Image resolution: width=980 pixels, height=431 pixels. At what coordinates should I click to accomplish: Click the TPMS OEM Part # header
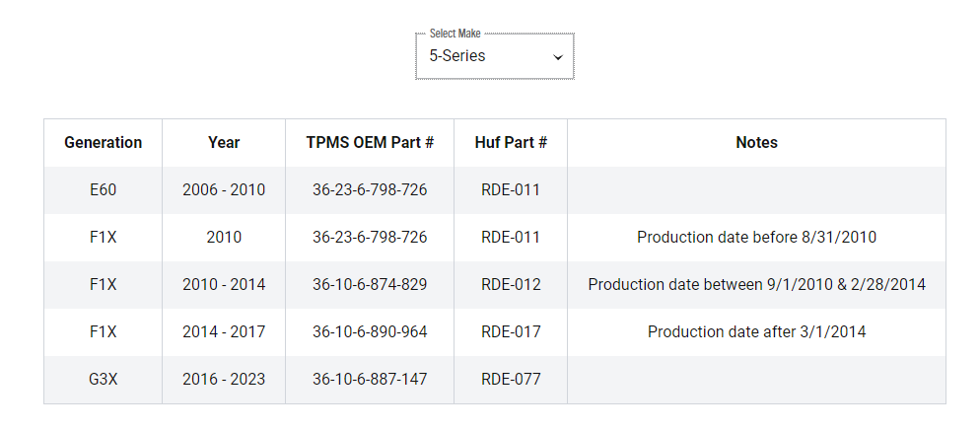coord(370,143)
